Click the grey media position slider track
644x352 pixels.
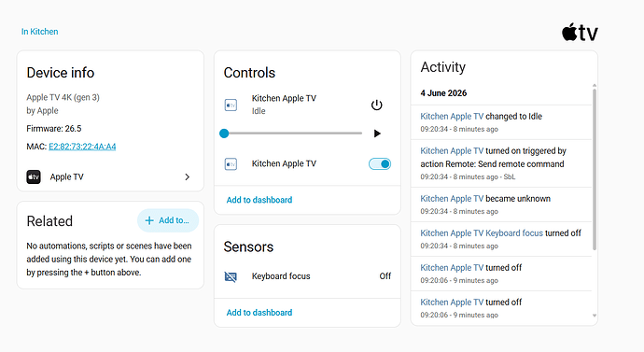click(x=293, y=134)
